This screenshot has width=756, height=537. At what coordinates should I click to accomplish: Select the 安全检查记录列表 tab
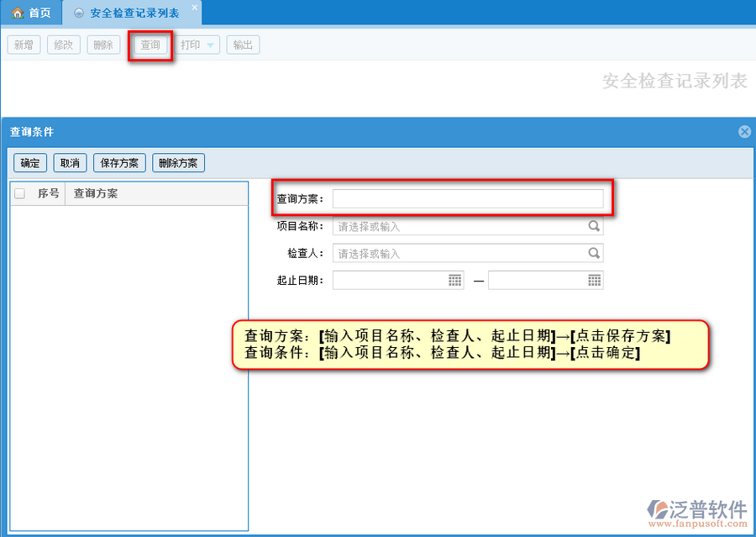(x=134, y=13)
